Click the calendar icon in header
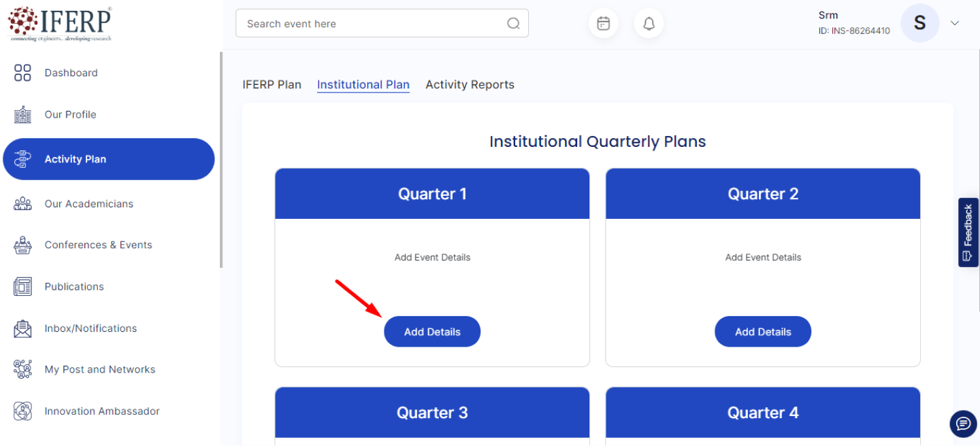Image resolution: width=980 pixels, height=446 pixels. pyautogui.click(x=603, y=24)
